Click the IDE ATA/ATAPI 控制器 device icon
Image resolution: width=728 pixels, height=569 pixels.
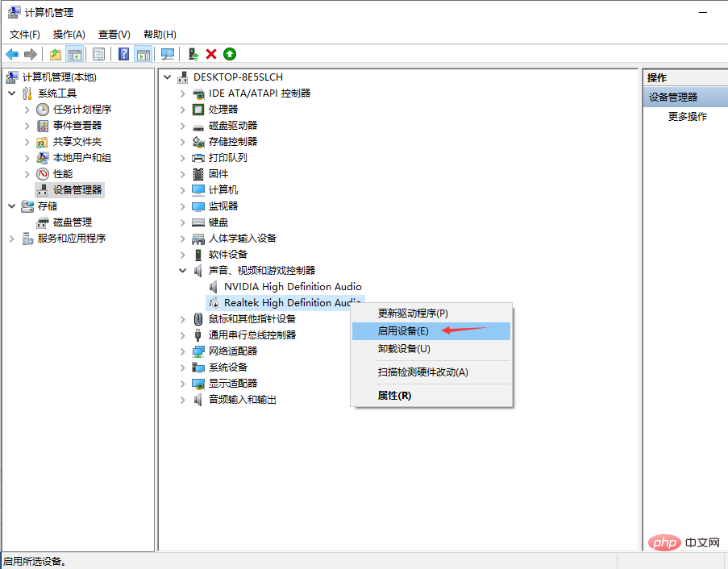(x=198, y=93)
